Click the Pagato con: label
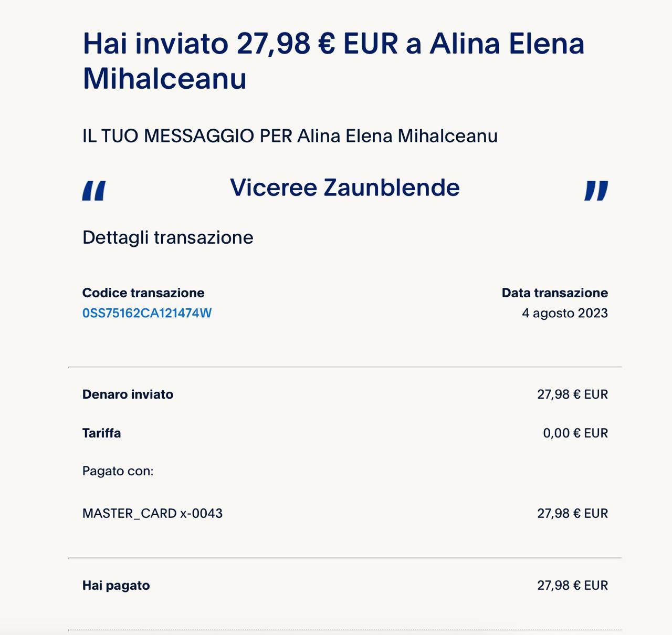Viewport: 672px width, 635px height. [118, 471]
